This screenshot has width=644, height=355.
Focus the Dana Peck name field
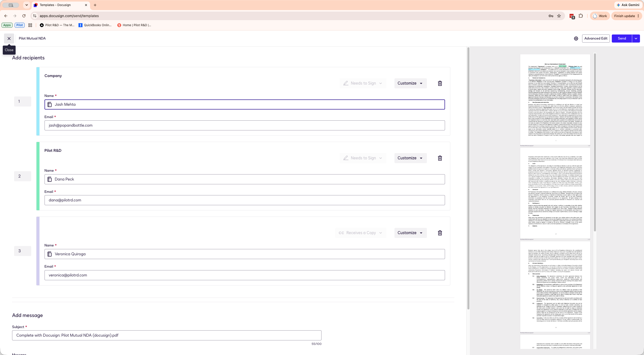click(245, 179)
